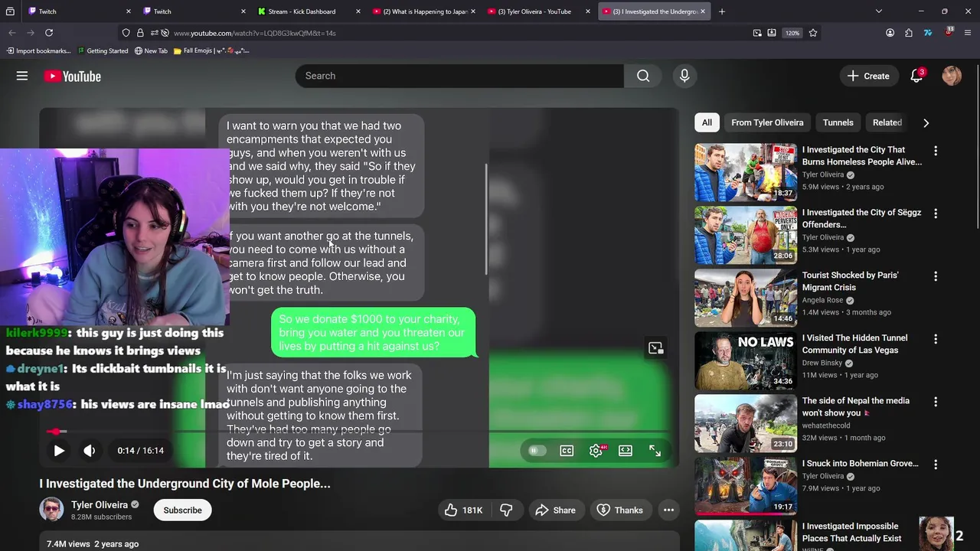
Task: Open options for City That Burns Homeless video
Action: [x=935, y=151]
